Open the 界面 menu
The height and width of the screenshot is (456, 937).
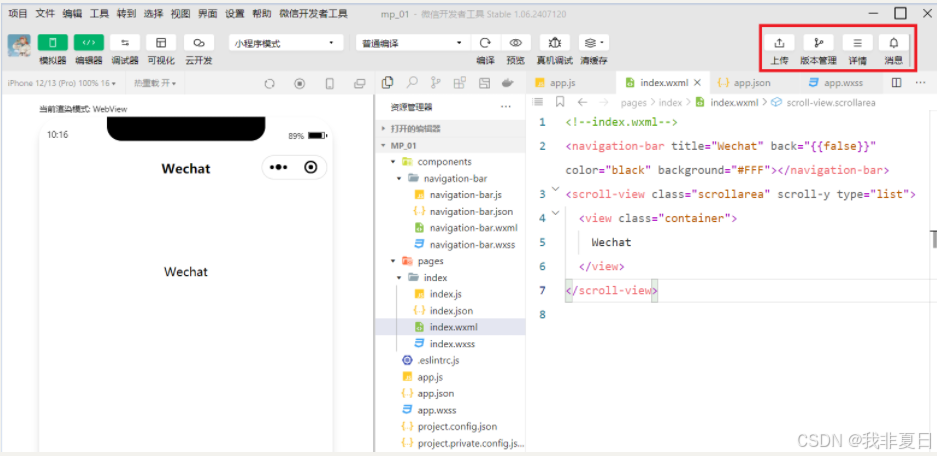tap(207, 13)
